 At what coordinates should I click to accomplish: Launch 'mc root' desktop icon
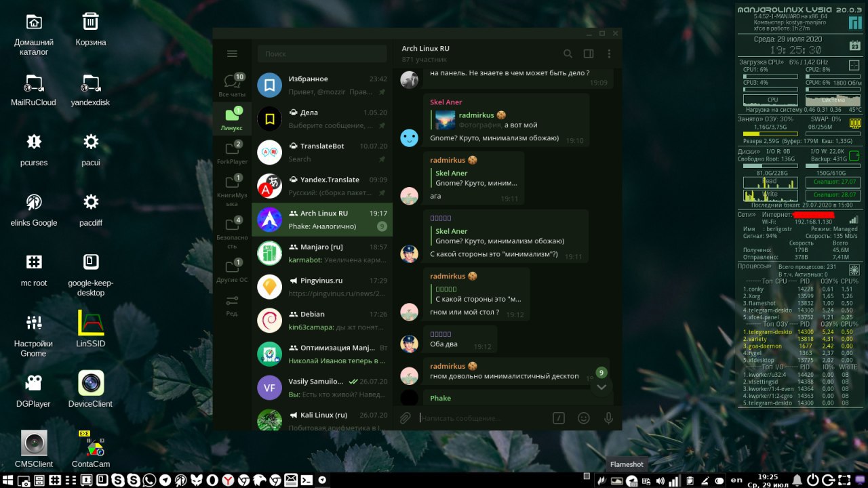pos(34,270)
